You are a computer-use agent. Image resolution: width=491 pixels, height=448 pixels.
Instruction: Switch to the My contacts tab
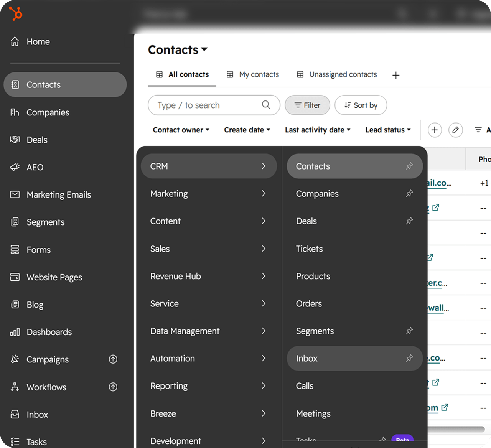coord(253,74)
